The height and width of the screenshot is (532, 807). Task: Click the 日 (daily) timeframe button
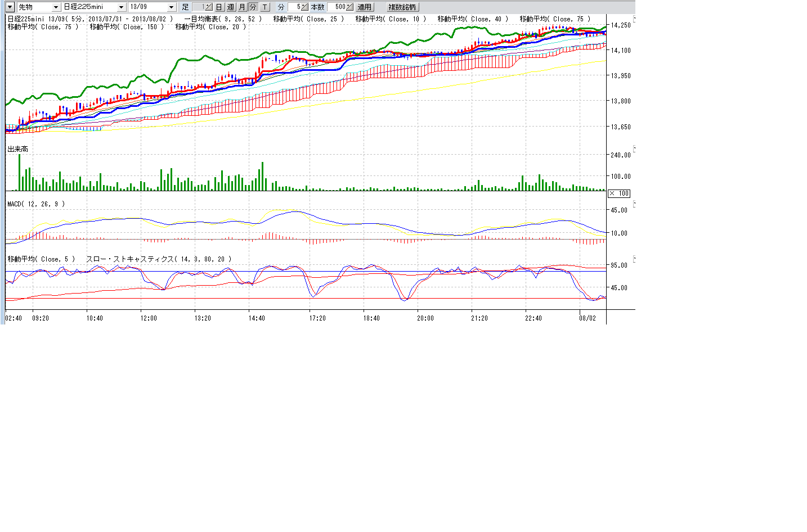[219, 7]
